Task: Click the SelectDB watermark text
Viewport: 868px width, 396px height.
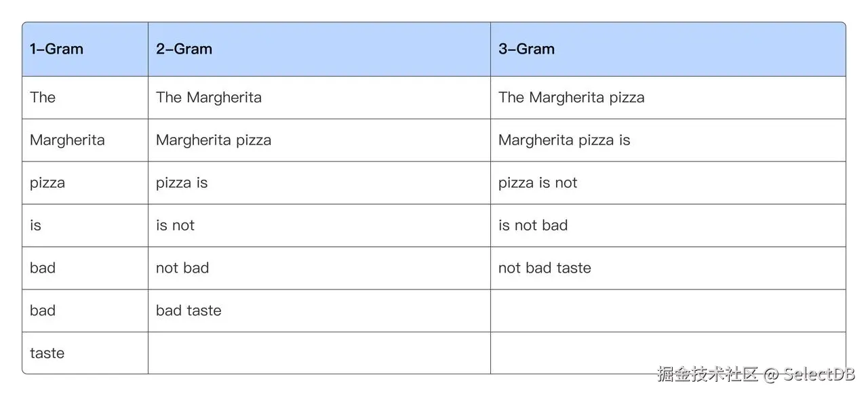Action: pyautogui.click(x=819, y=374)
